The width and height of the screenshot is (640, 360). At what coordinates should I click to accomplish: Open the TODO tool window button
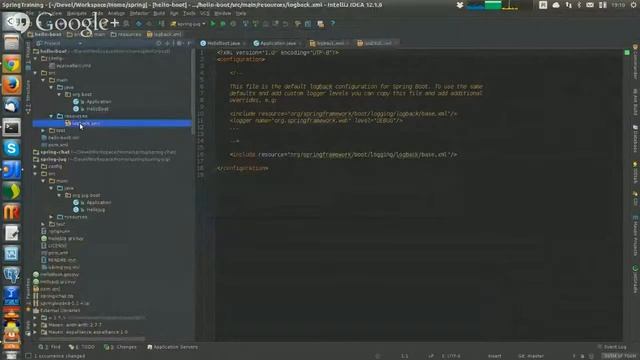coord(82,347)
